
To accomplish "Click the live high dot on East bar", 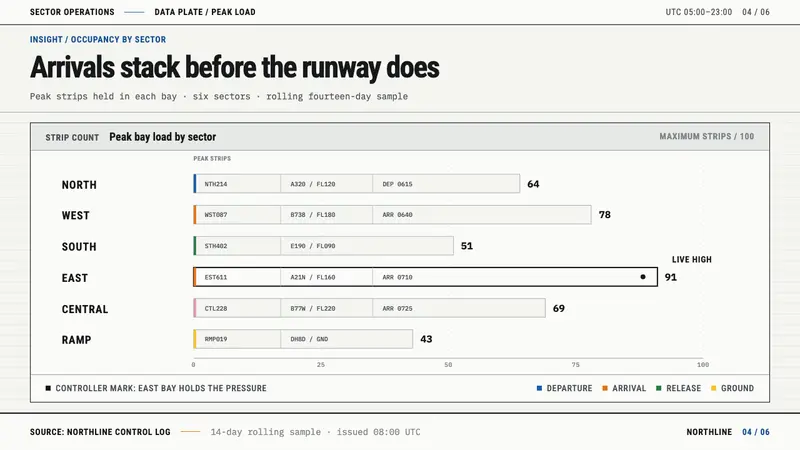I will click(643, 277).
